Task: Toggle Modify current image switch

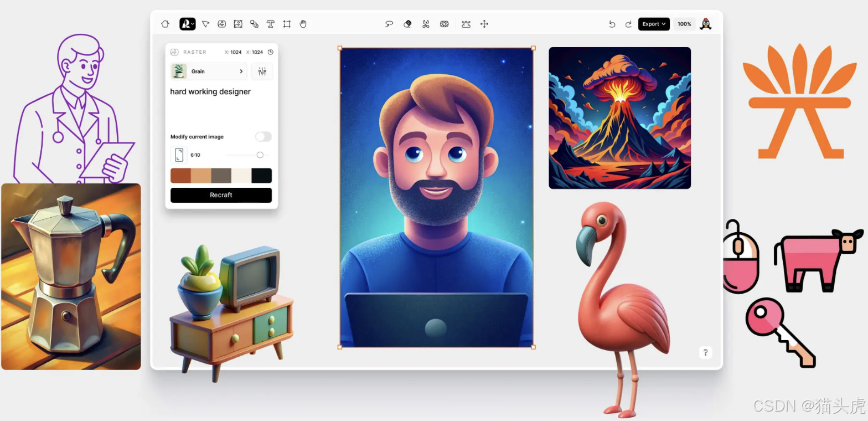Action: point(263,136)
